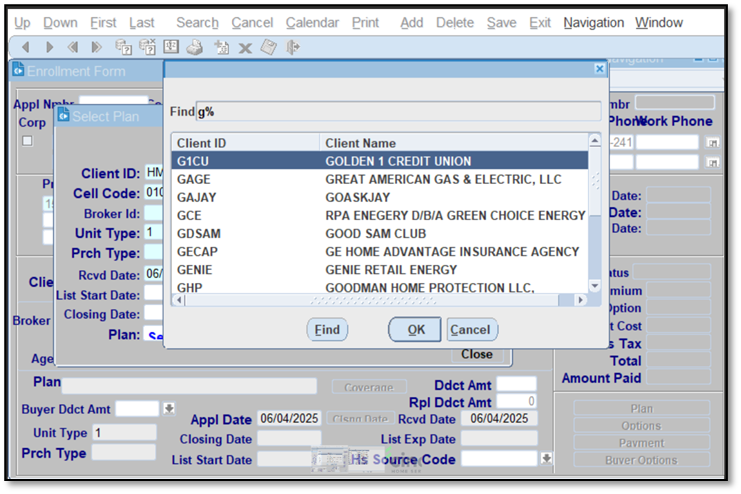The height and width of the screenshot is (494, 741).
Task: Click the Find button in dialog
Action: tap(327, 329)
